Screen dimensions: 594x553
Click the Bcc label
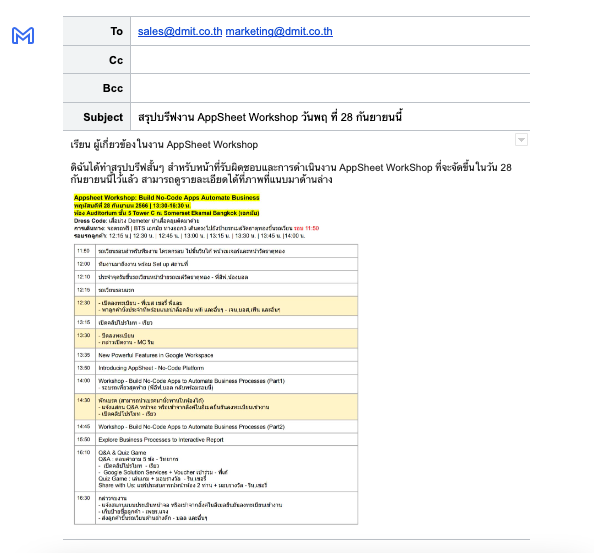coord(113,88)
